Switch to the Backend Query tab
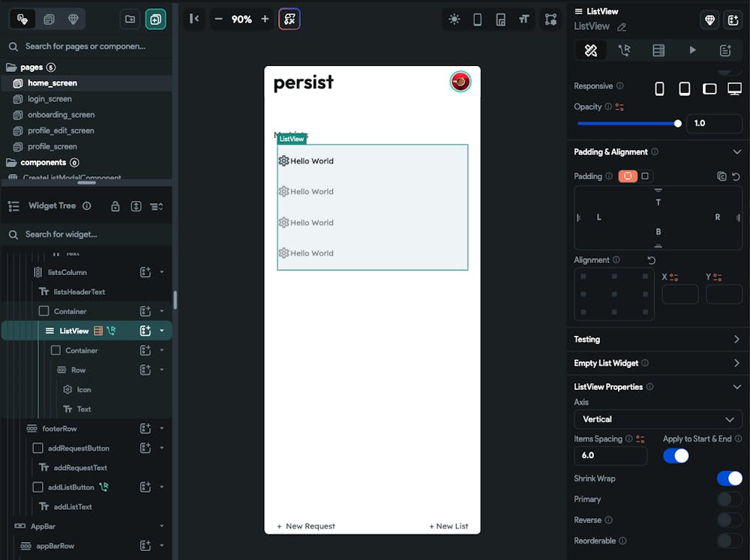Screen dimensions: 750x560 pyautogui.click(x=658, y=50)
